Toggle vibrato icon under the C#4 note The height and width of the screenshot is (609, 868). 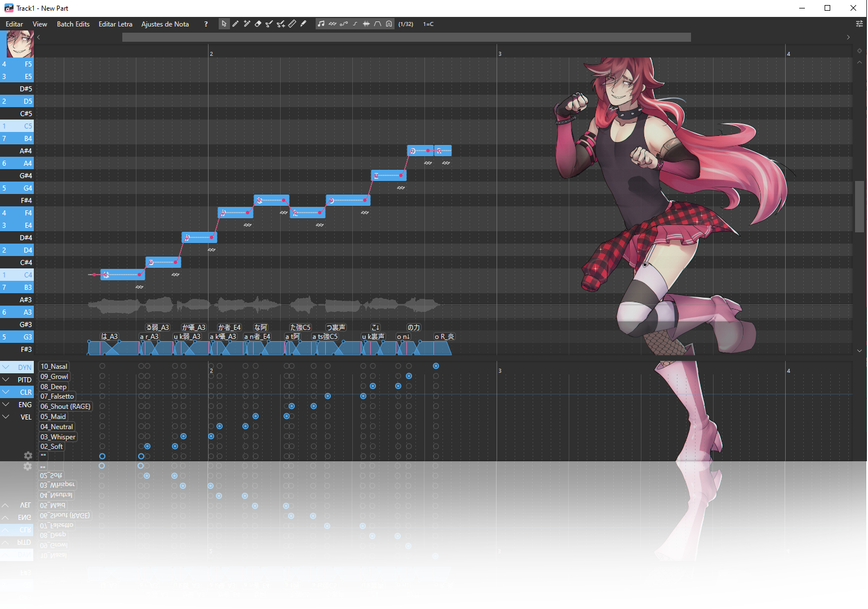[x=175, y=275]
